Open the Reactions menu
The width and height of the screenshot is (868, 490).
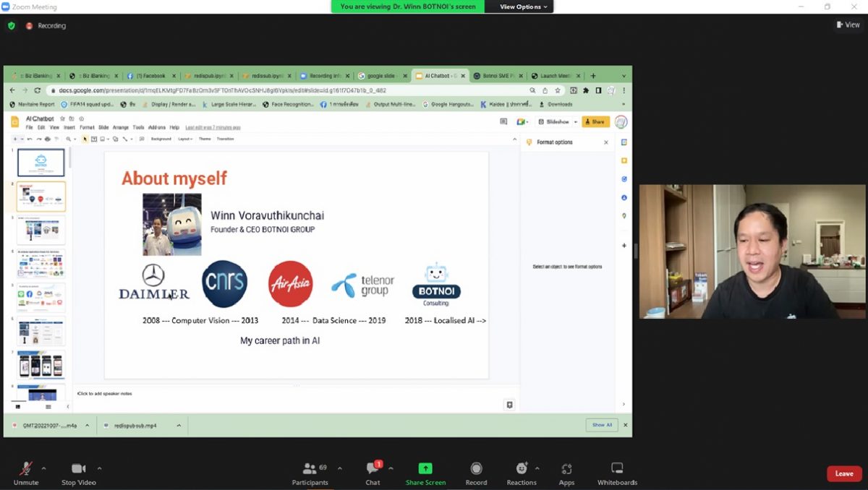click(x=522, y=473)
